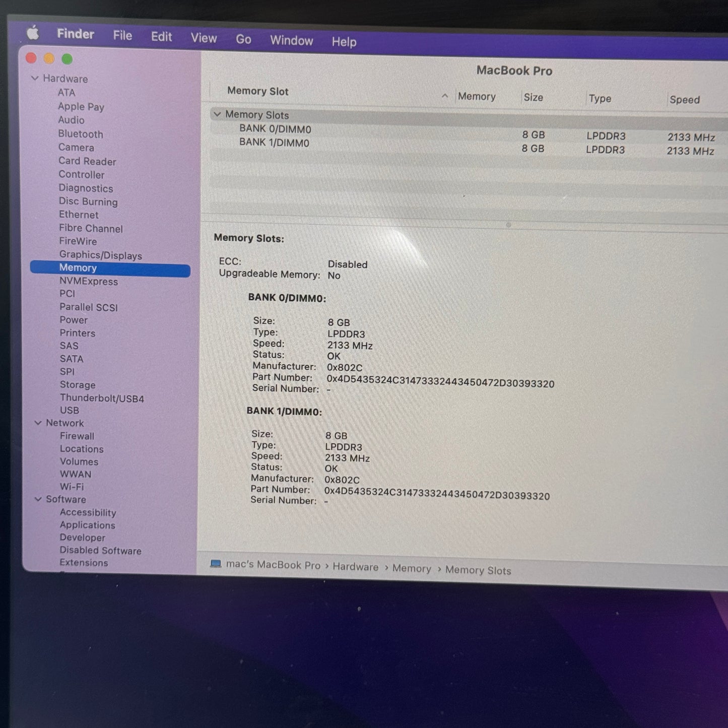
Task: Select Graphics/Displays in the sidebar
Action: [x=101, y=255]
